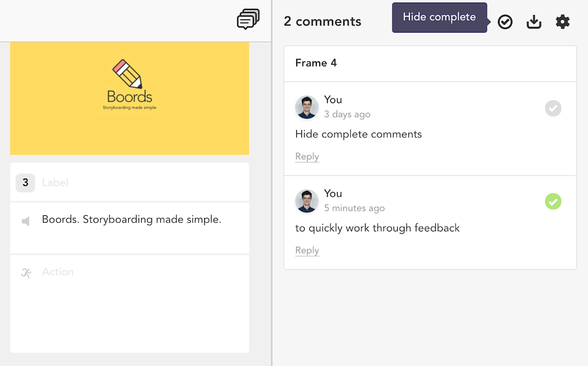Click the '5 minutes ago' timestamp

click(354, 208)
